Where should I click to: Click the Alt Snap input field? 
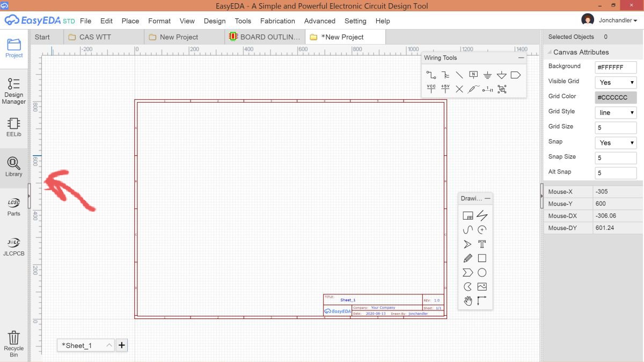616,173
